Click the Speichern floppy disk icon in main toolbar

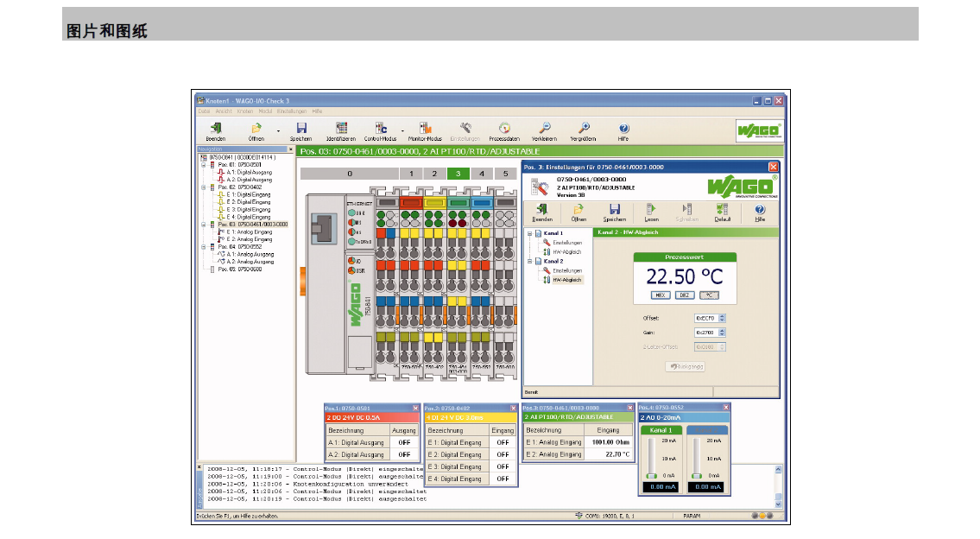click(301, 128)
